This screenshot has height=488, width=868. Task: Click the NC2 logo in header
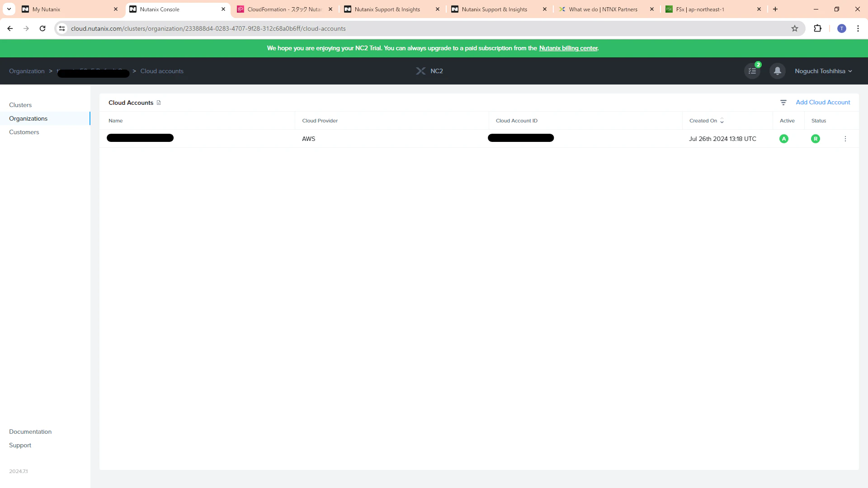tap(429, 71)
